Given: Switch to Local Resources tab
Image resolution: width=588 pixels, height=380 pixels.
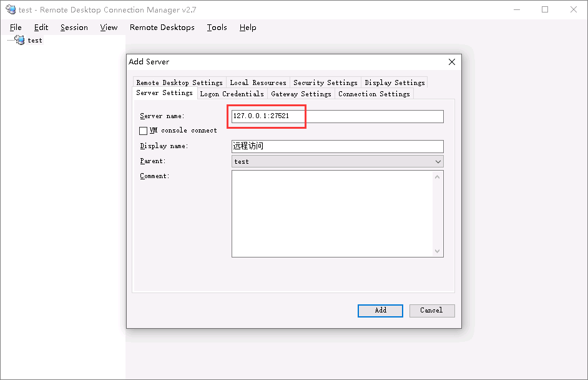Looking at the screenshot, I should coord(258,82).
